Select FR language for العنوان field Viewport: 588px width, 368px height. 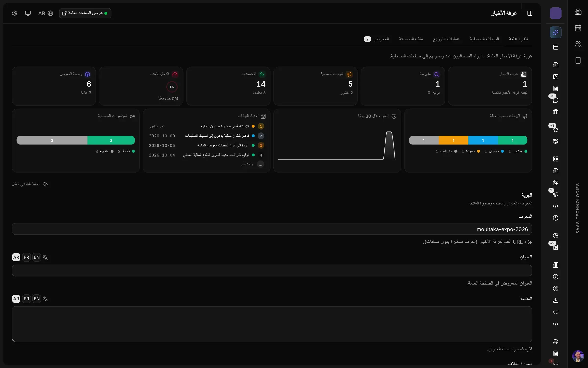pyautogui.click(x=26, y=257)
